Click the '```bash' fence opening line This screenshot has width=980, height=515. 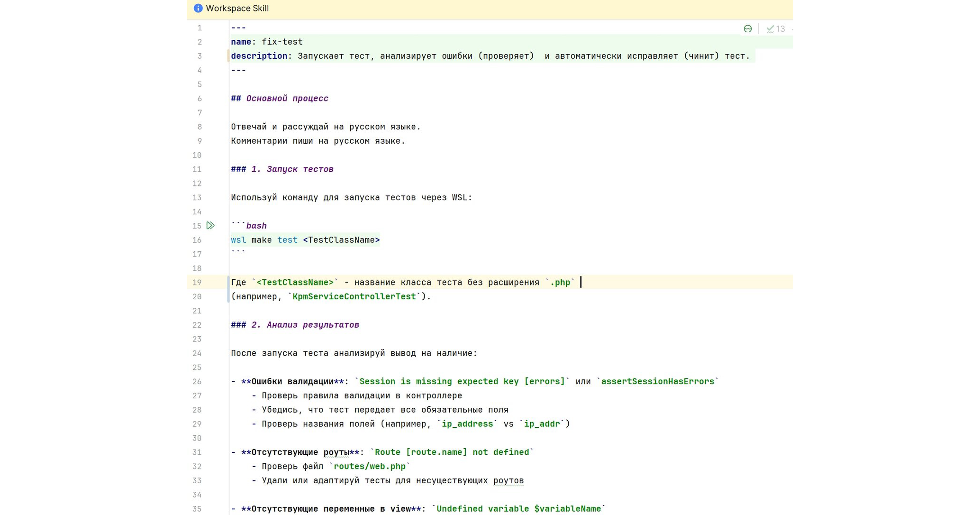click(x=249, y=226)
